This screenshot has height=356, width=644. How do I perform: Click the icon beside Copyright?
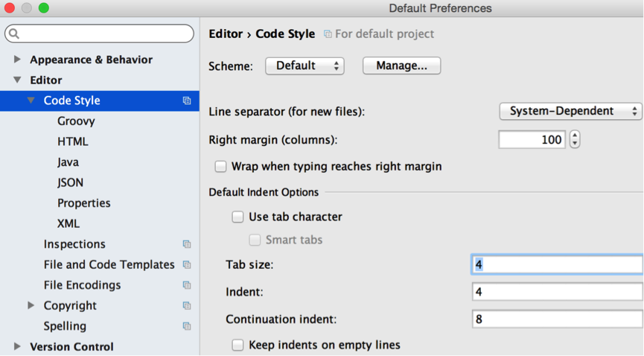187,306
